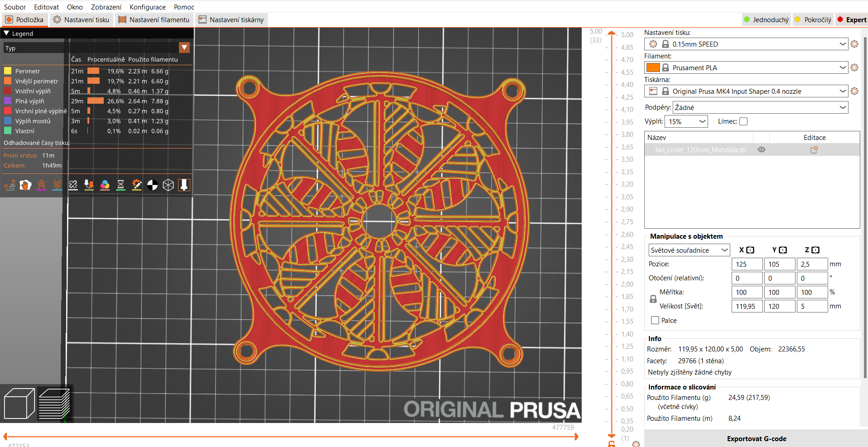Switch to Nastavení filamentu tab
Screen dimensions: 868x447
154,19
